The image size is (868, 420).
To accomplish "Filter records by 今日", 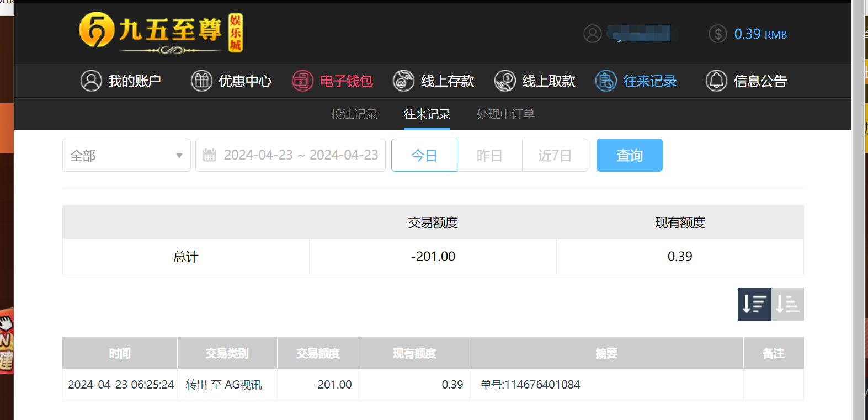I will (x=424, y=155).
